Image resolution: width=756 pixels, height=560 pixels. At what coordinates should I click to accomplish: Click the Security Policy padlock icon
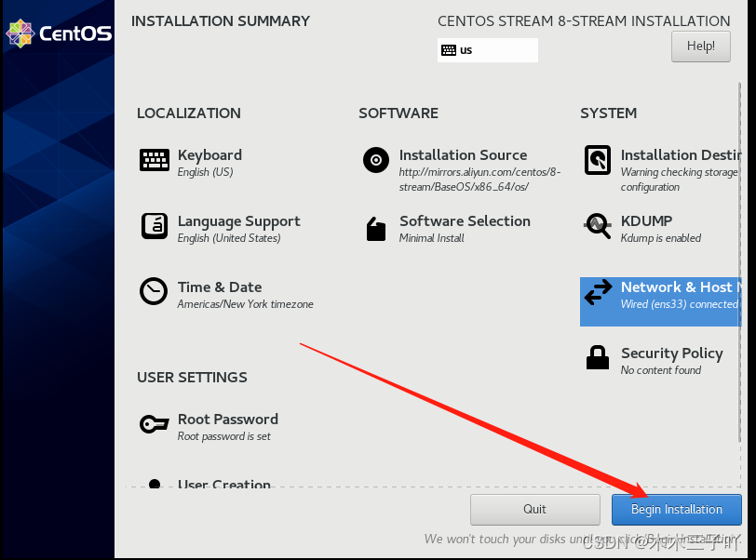pos(597,359)
